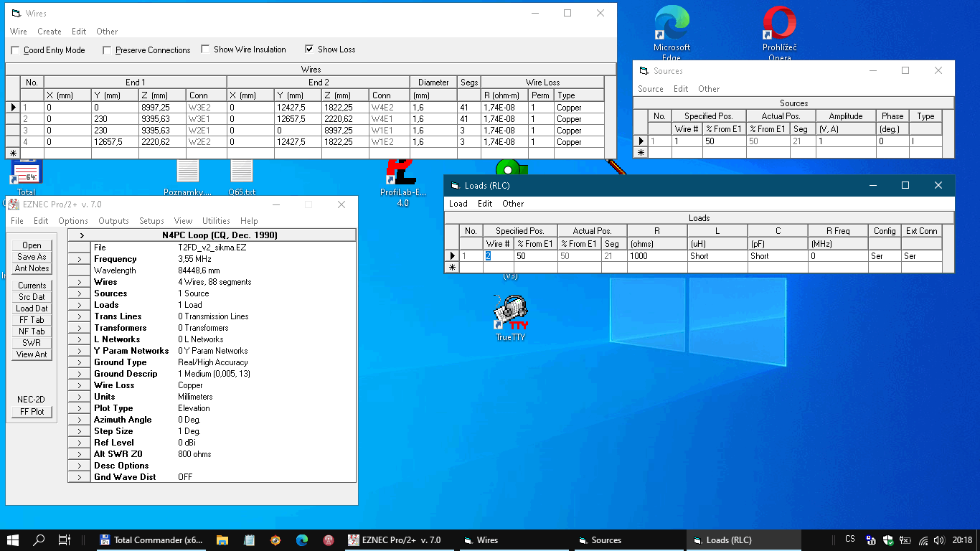Screen dimensions: 980x551
Task: Toggle Preserve Connections checkbox
Action: click(x=108, y=50)
